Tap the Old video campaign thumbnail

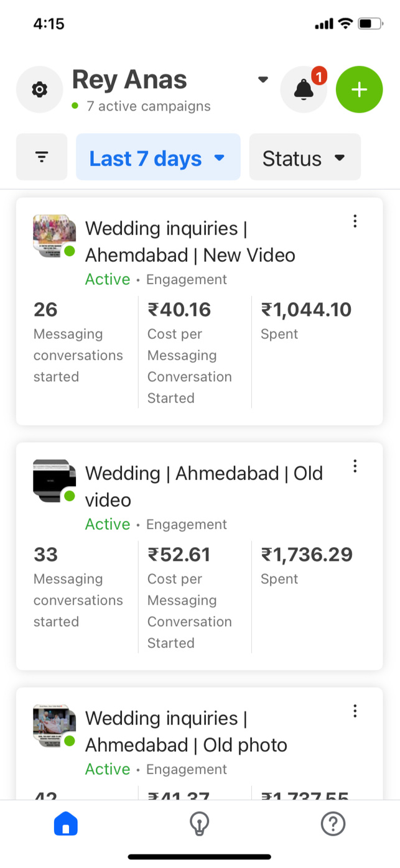point(54,481)
